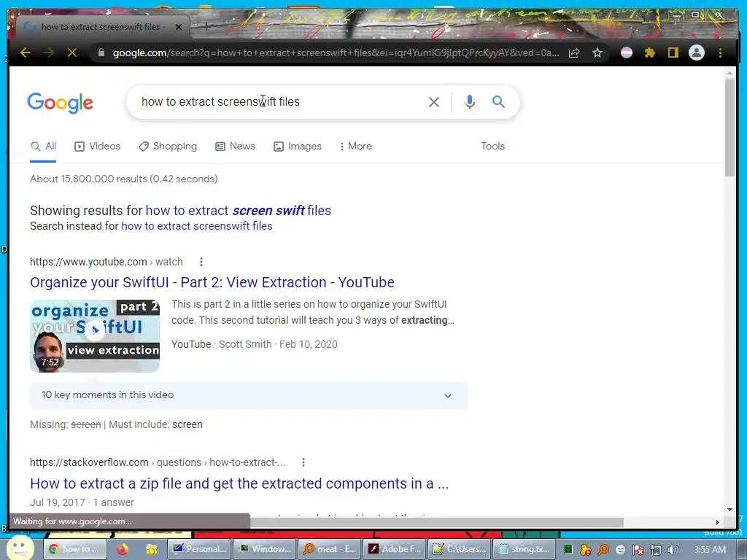
Task: Open 'Organize your SwiftUI - Part 2' result
Action: coord(212,282)
